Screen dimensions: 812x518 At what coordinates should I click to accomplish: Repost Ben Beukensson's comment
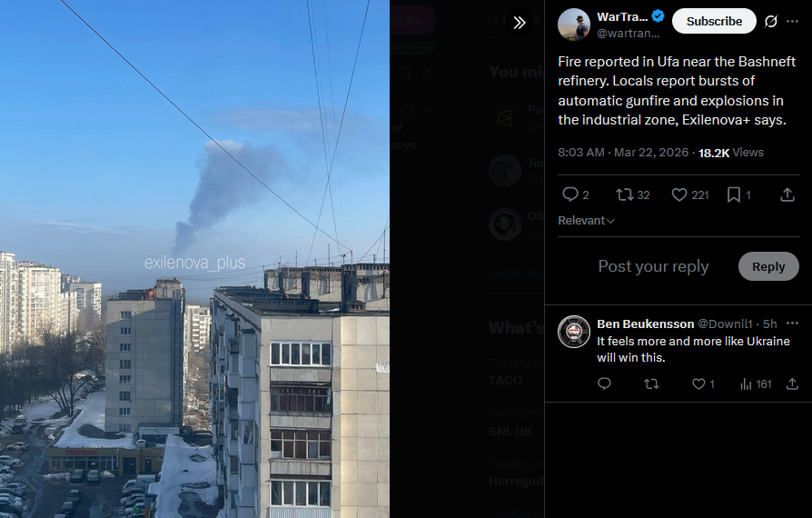point(651,384)
